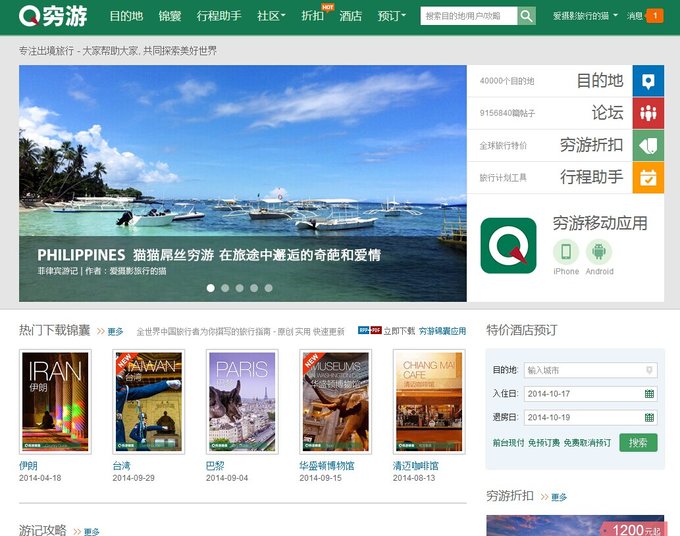Click location pin in hotel city field
Image resolution: width=680 pixels, height=536 pixels.
[649, 370]
